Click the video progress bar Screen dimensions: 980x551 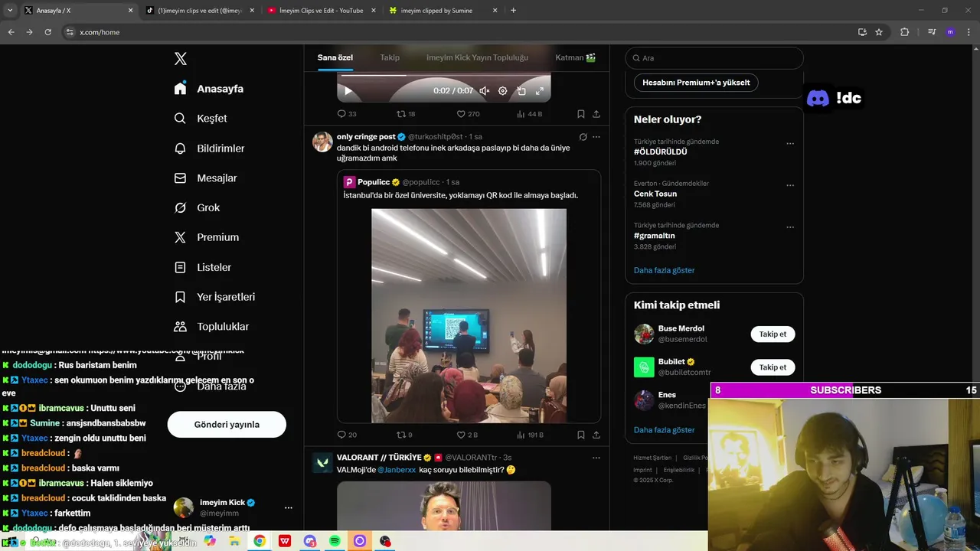coord(444,75)
